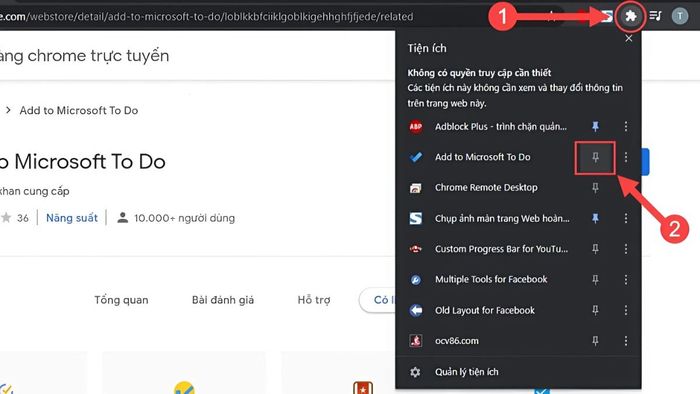Switch to the Bài đánh giá tab
This screenshot has width=700, height=394.
(x=223, y=300)
